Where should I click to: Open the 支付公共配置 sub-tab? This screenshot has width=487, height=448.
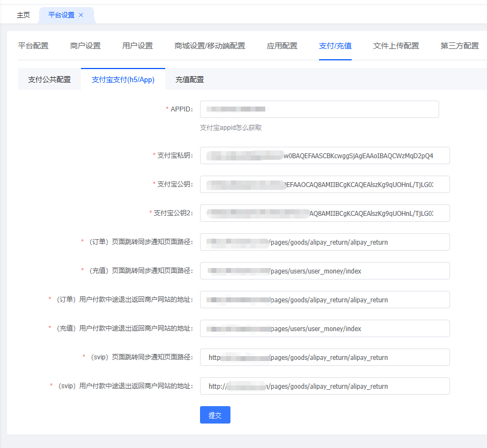tap(49, 79)
